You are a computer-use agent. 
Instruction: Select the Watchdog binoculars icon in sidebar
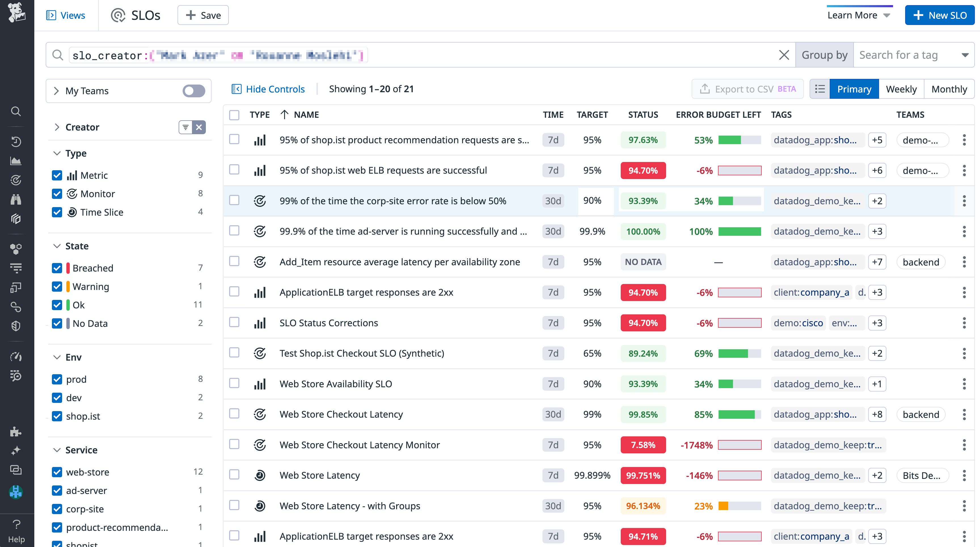[x=16, y=199]
